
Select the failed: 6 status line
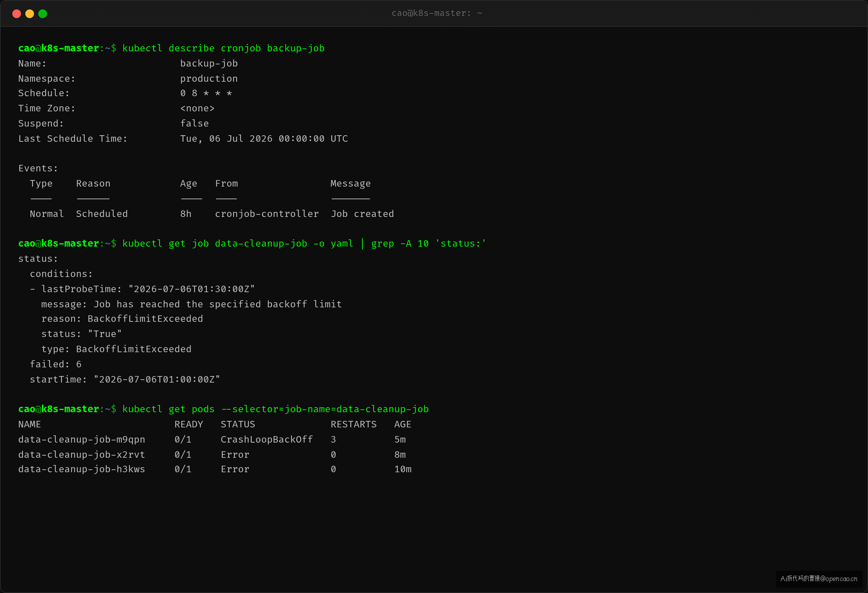pyautogui.click(x=56, y=364)
